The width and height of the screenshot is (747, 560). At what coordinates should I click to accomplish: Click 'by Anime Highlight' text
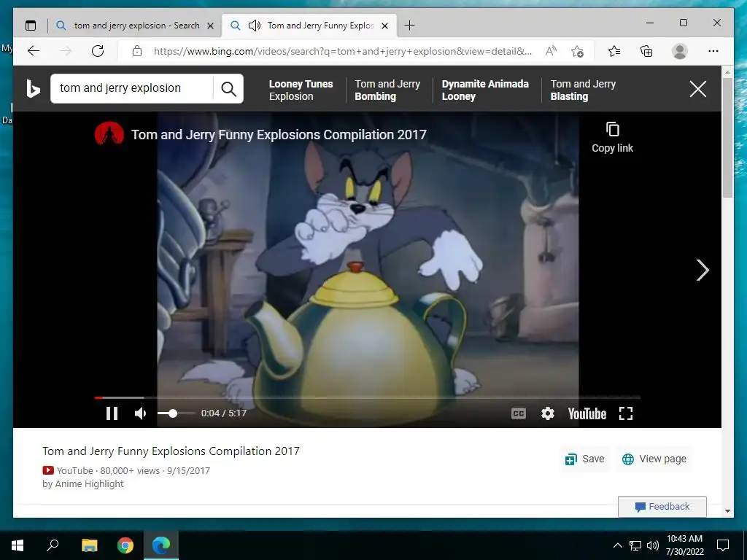pos(83,484)
